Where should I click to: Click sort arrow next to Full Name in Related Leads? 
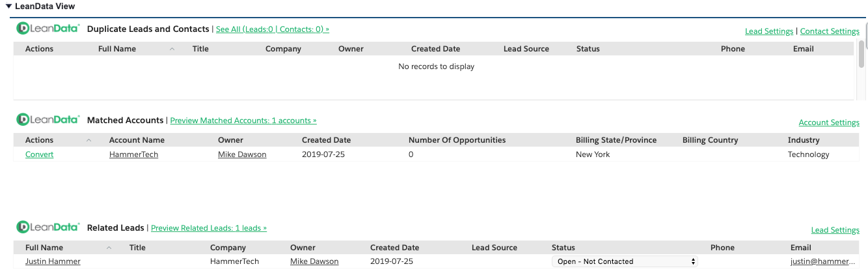click(x=109, y=248)
